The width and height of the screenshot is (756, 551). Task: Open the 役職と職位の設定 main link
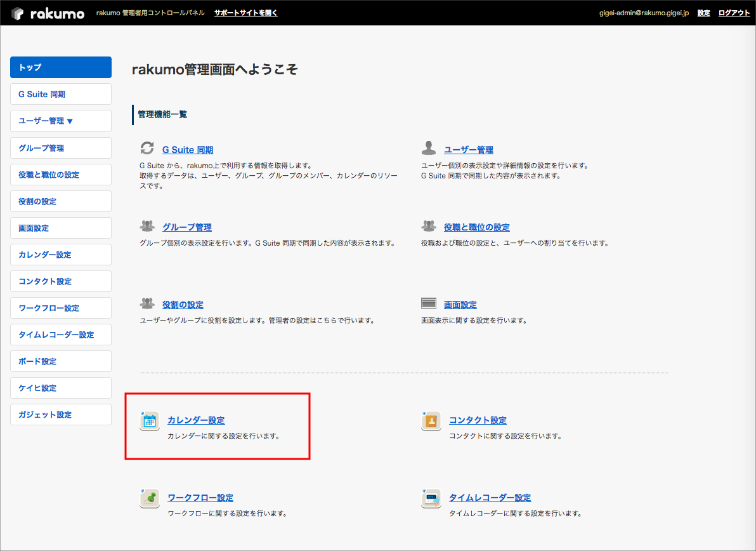click(x=477, y=227)
